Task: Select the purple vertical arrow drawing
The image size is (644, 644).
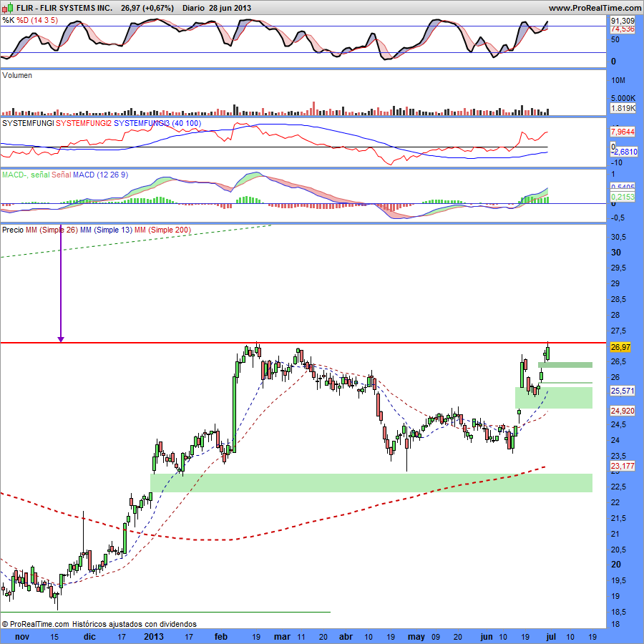Action: click(61, 285)
